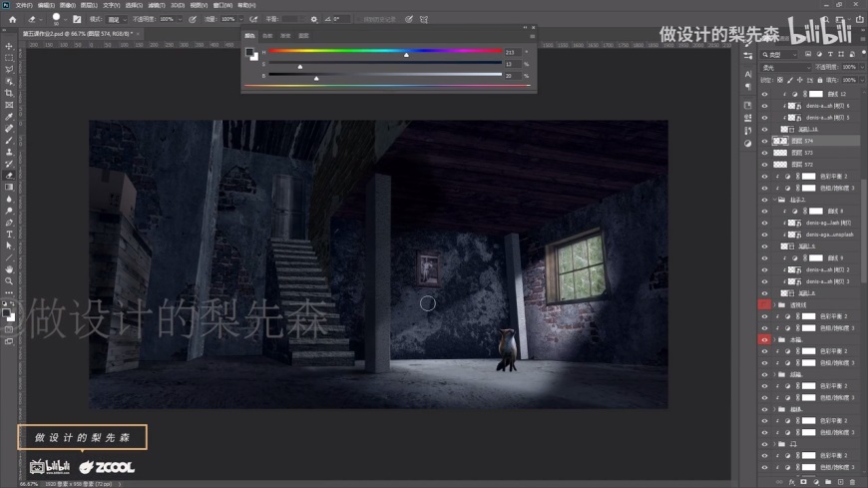Select the Clone Stamp tool
The image size is (868, 488).
[9, 152]
